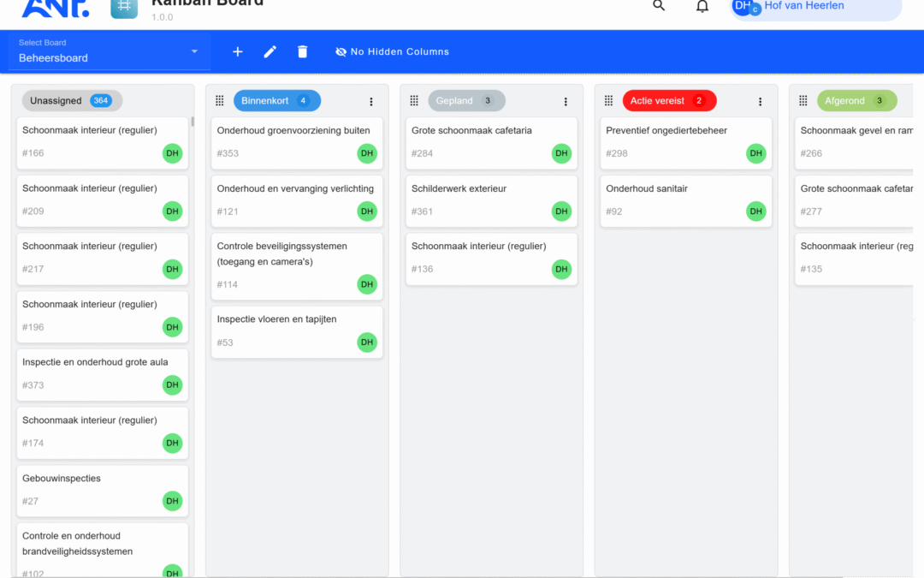Image resolution: width=924 pixels, height=578 pixels.
Task: Open card #135 Schoonmaak interieur
Action: [854, 259]
